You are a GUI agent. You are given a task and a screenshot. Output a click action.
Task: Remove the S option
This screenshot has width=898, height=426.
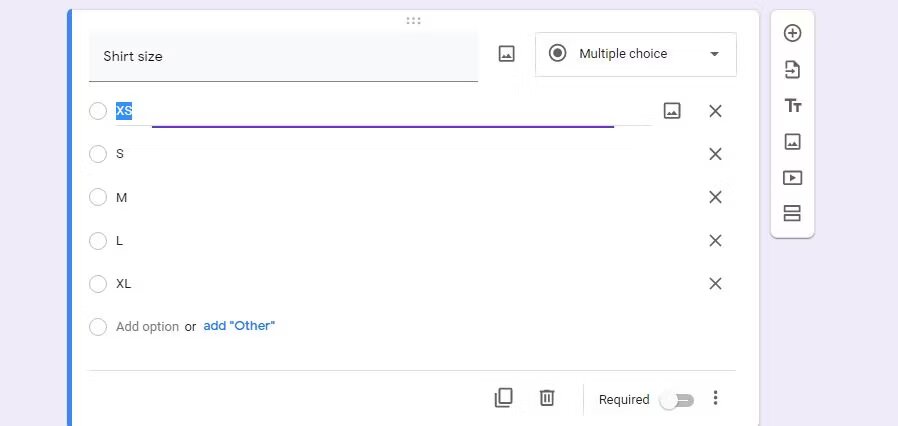715,154
